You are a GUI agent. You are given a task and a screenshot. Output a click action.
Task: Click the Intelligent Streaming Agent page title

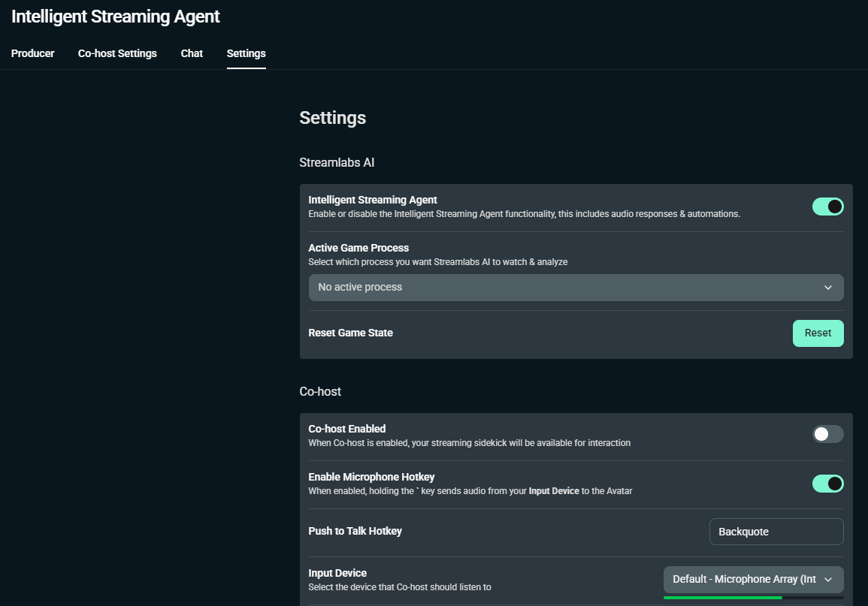pos(116,17)
